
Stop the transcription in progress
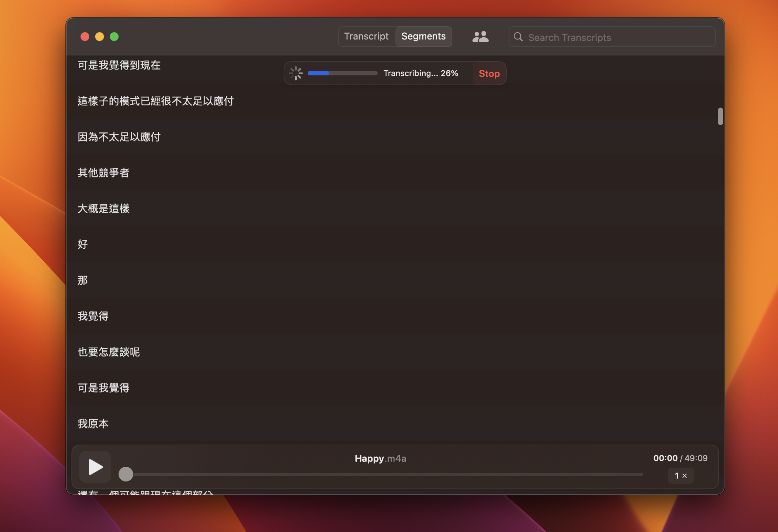tap(489, 74)
